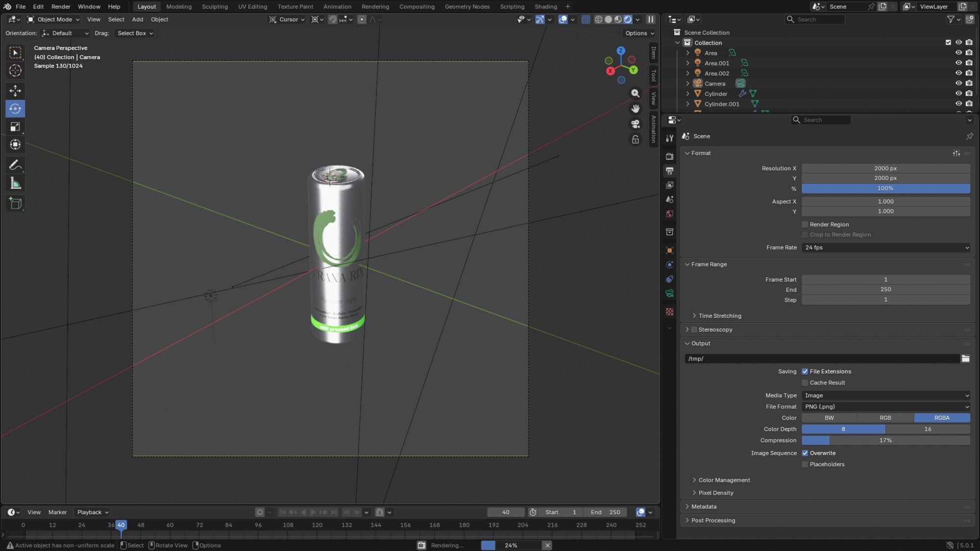
Task: Select RGB color mode button
Action: pos(885,418)
